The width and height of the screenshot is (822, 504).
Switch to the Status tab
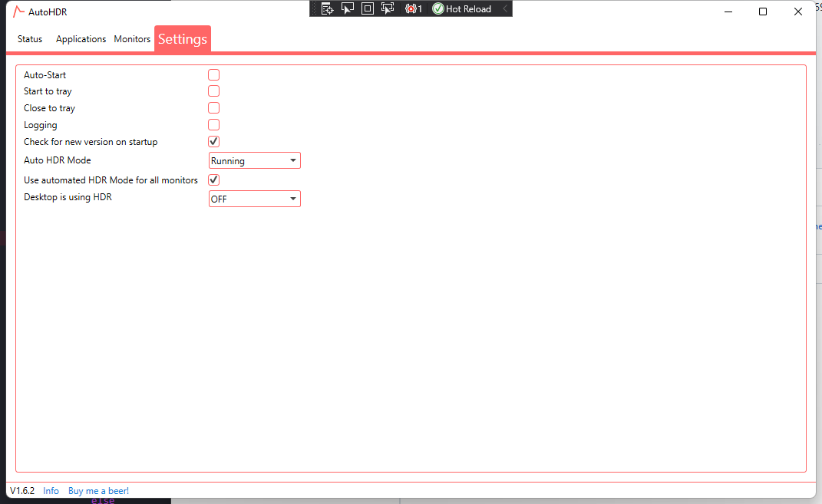click(30, 39)
